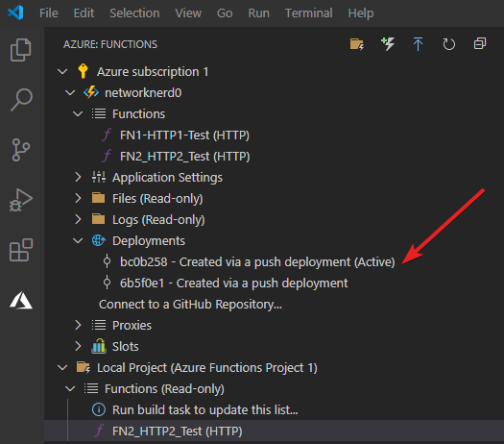Image resolution: width=504 pixels, height=444 pixels.
Task: Click the Deployments label
Action: [149, 240]
